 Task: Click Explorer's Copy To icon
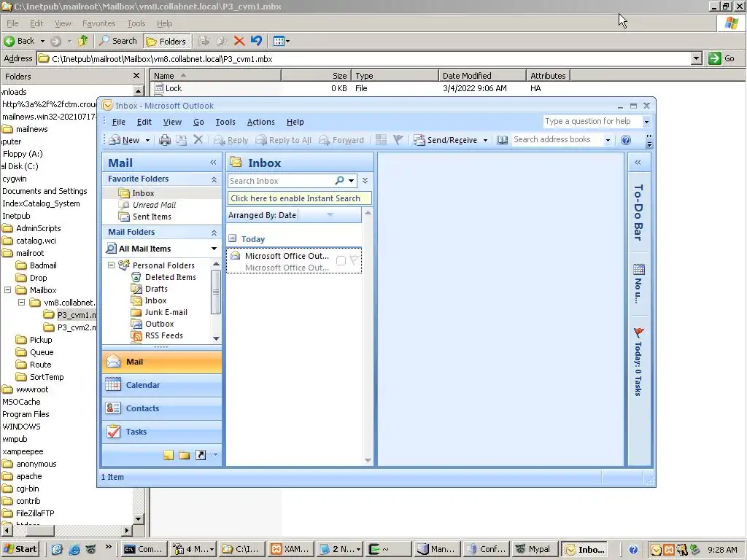click(x=222, y=41)
